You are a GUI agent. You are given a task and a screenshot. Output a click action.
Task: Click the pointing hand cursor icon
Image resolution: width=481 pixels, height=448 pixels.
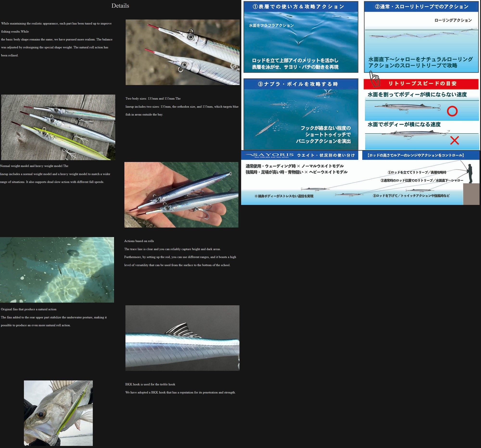pos(374,79)
